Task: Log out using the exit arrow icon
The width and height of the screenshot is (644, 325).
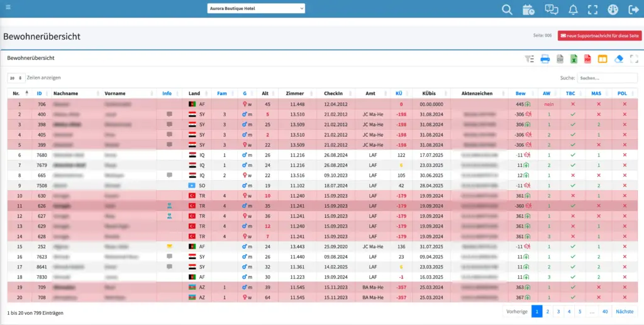Action: click(x=634, y=10)
